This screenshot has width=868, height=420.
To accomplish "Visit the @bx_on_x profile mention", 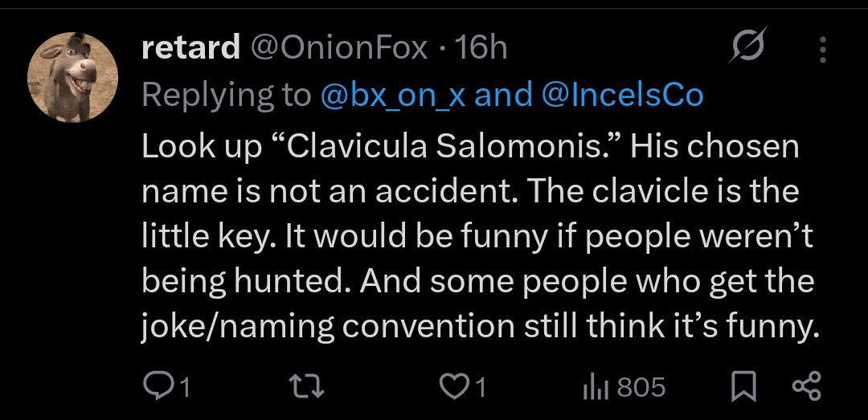I will (x=394, y=96).
